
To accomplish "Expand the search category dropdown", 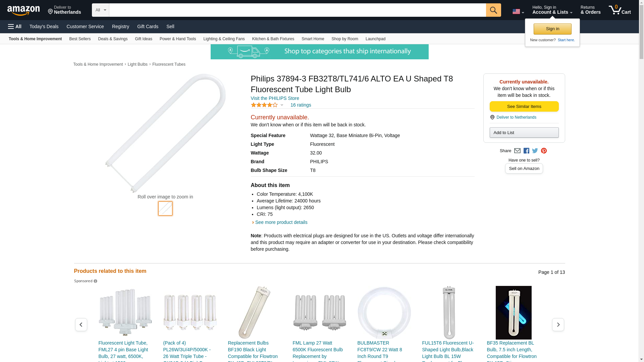I will pos(100,10).
